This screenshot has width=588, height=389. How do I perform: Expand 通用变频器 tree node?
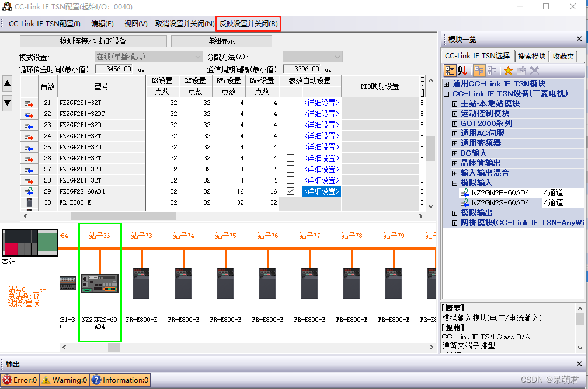point(454,143)
